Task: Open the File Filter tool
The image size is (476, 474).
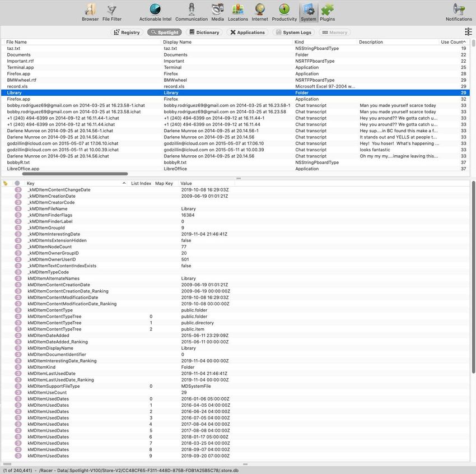Action: [x=111, y=12]
